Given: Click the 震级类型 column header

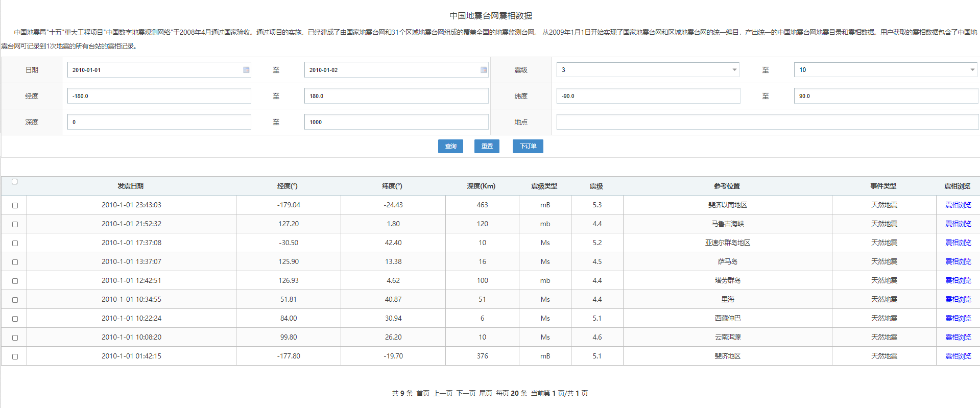Looking at the screenshot, I should tap(544, 186).
